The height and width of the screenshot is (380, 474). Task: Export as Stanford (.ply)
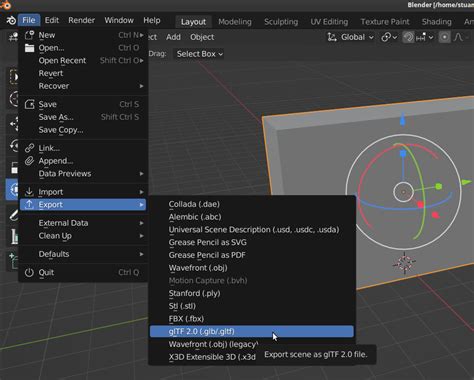coord(252,293)
